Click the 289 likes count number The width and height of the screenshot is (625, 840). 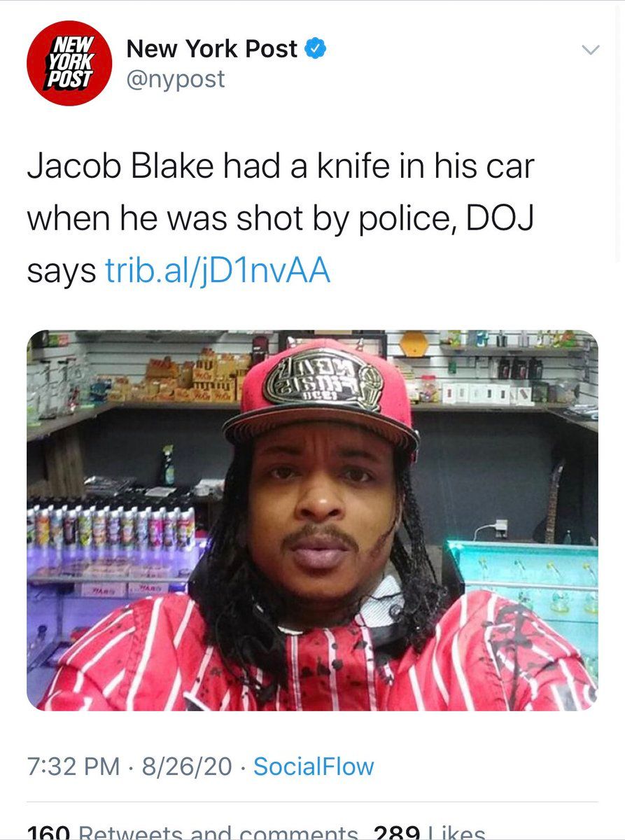pyautogui.click(x=398, y=832)
